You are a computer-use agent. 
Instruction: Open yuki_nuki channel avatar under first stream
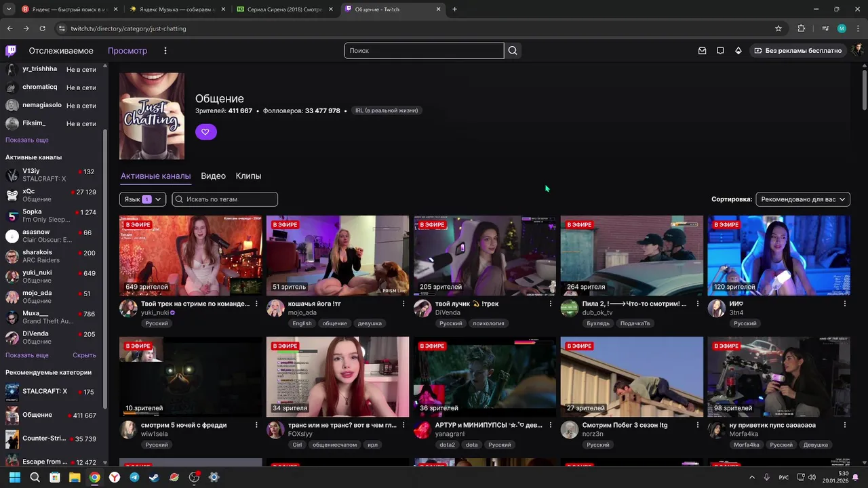[128, 308]
